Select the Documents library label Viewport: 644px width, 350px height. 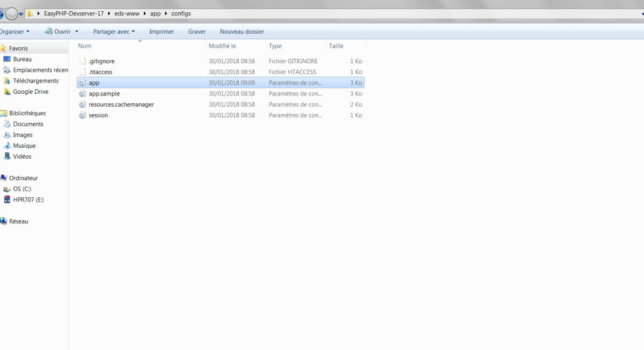(28, 124)
